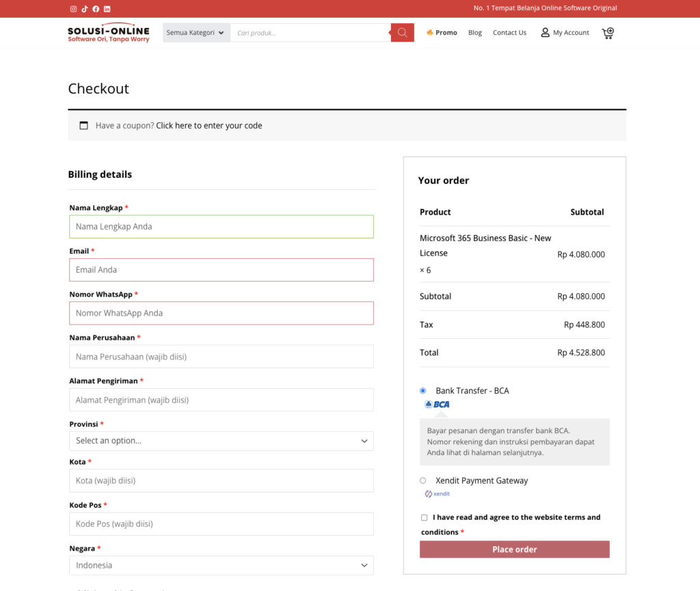Open the Contact Us menu item
This screenshot has width=700, height=591.
[x=509, y=33]
